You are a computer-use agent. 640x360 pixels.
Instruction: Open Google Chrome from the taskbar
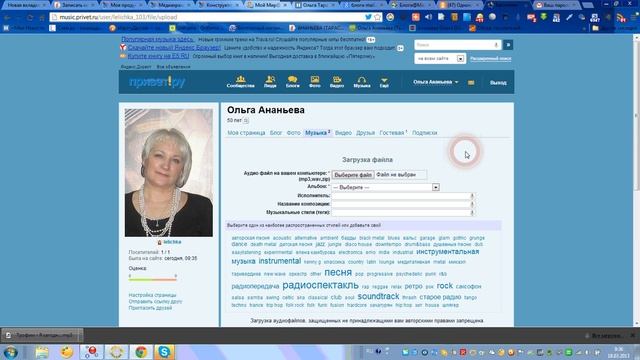click(141, 352)
